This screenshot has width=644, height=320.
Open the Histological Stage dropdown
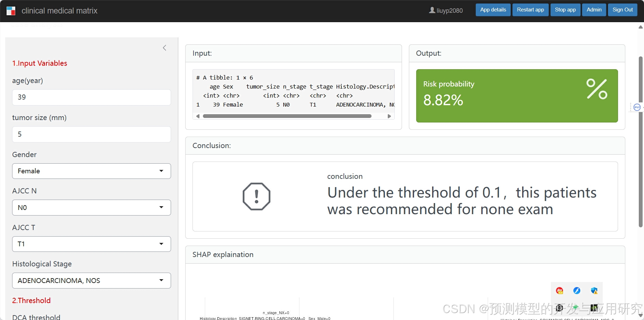91,281
